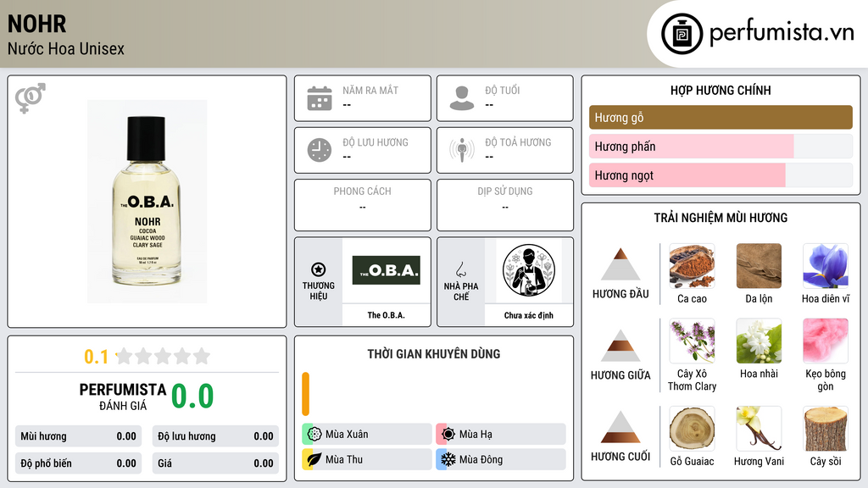Screen dimensions: 868x488
Task: Click the calendar icon for Năm ra mắt
Action: [x=320, y=98]
